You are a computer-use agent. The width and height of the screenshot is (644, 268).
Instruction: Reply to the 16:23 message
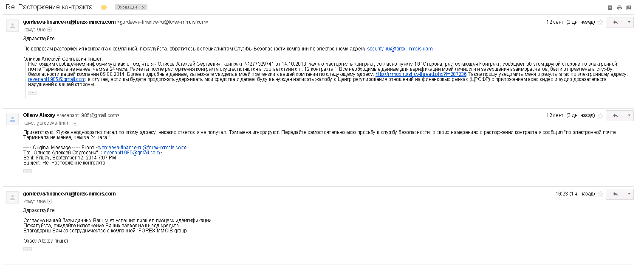tap(615, 194)
